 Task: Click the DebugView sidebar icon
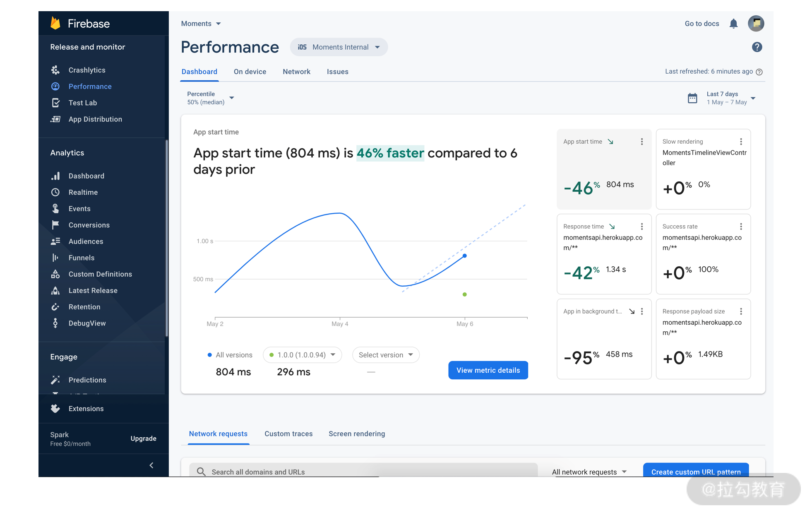tap(55, 323)
